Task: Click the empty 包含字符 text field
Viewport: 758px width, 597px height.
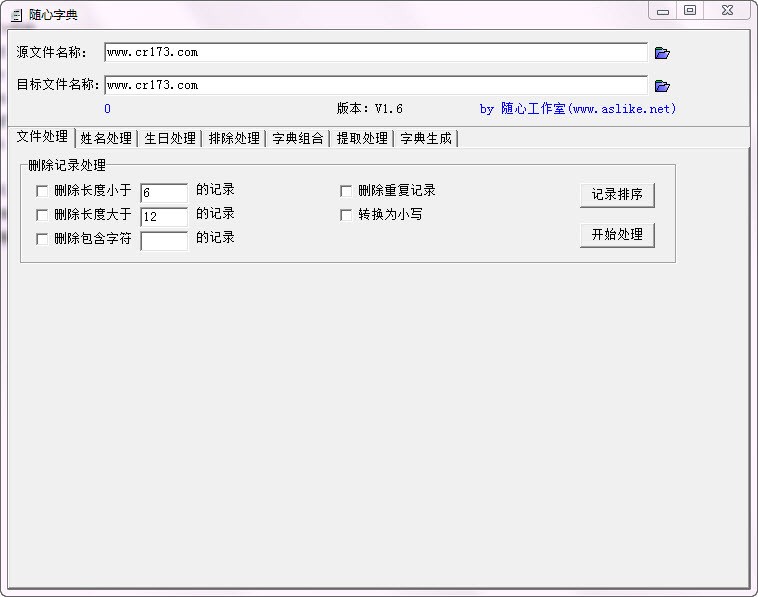Action: click(x=164, y=240)
